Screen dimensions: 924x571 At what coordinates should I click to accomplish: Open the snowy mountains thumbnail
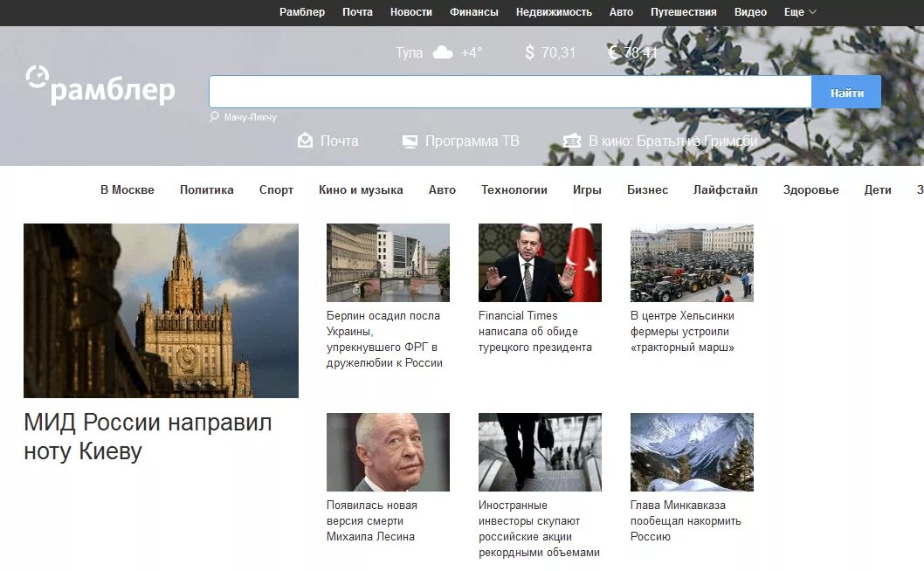[692, 452]
